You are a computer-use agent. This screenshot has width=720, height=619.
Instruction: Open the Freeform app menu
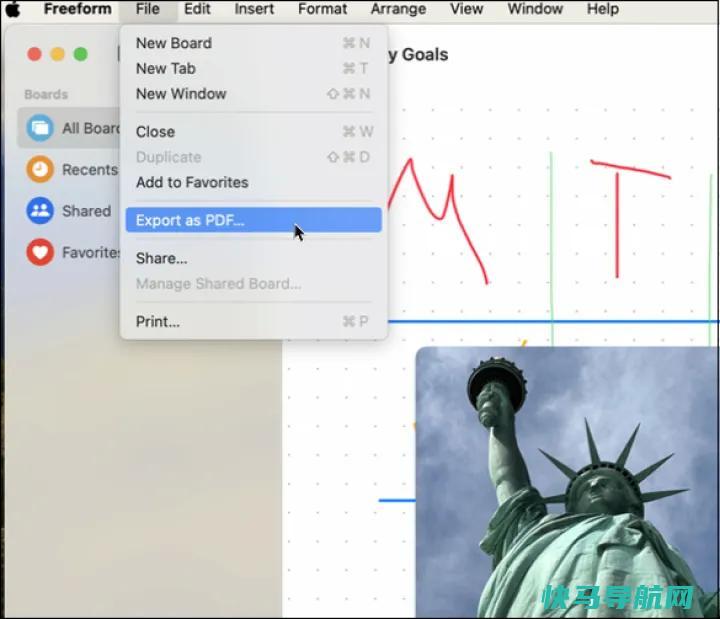click(x=78, y=9)
